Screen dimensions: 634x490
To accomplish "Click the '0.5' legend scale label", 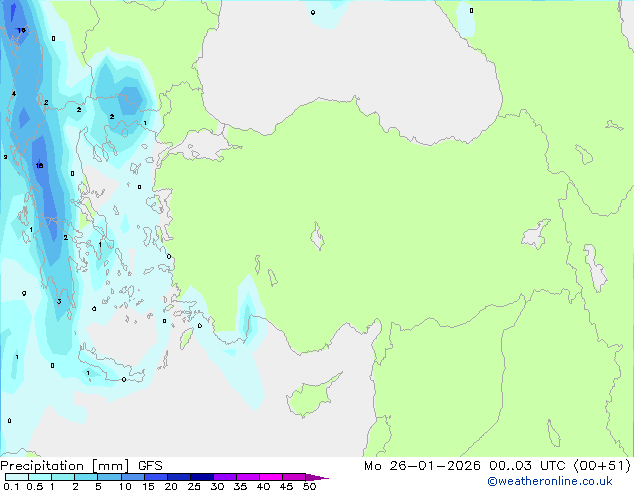I will point(35,486).
